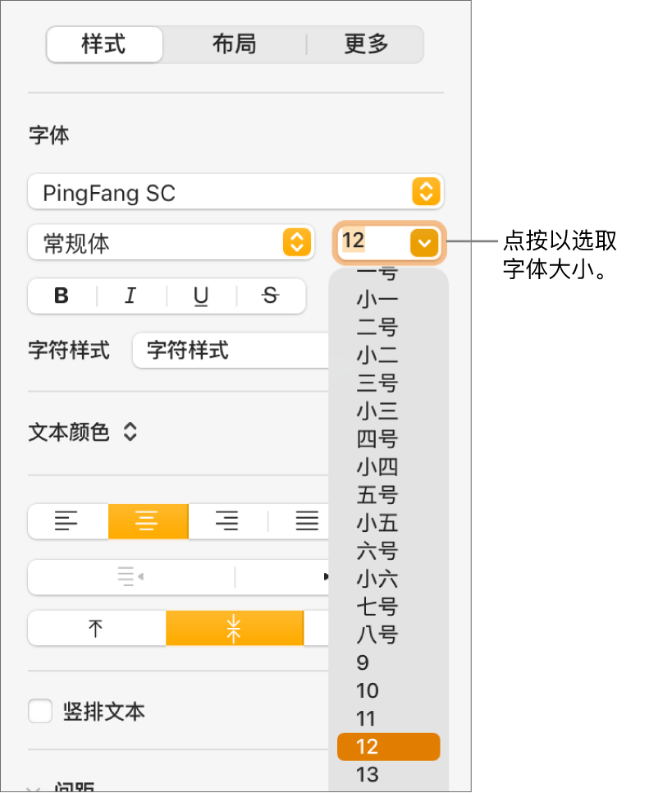Select left text alignment
672x793 pixels.
click(67, 521)
